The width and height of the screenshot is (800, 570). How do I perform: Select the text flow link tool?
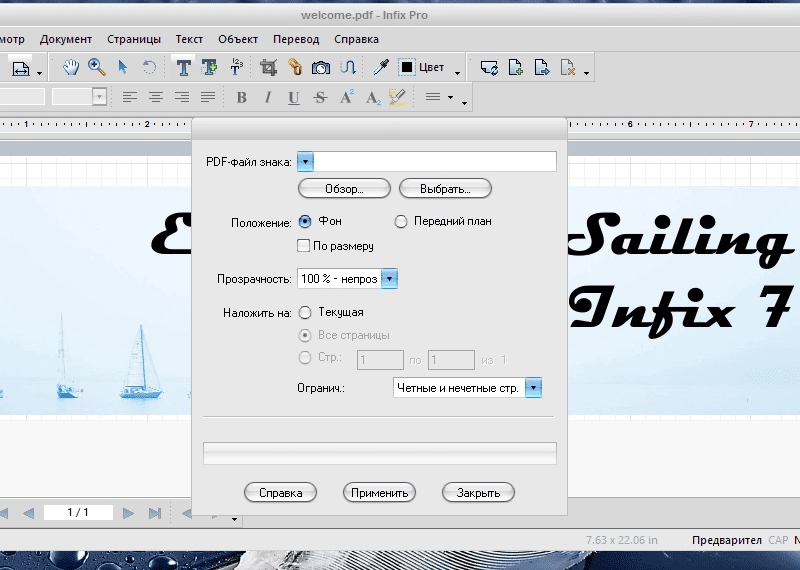(347, 67)
